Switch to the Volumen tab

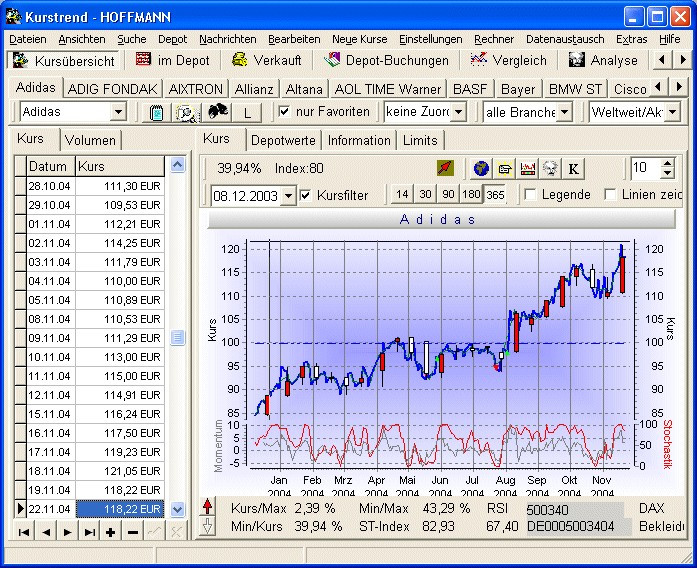click(90, 140)
